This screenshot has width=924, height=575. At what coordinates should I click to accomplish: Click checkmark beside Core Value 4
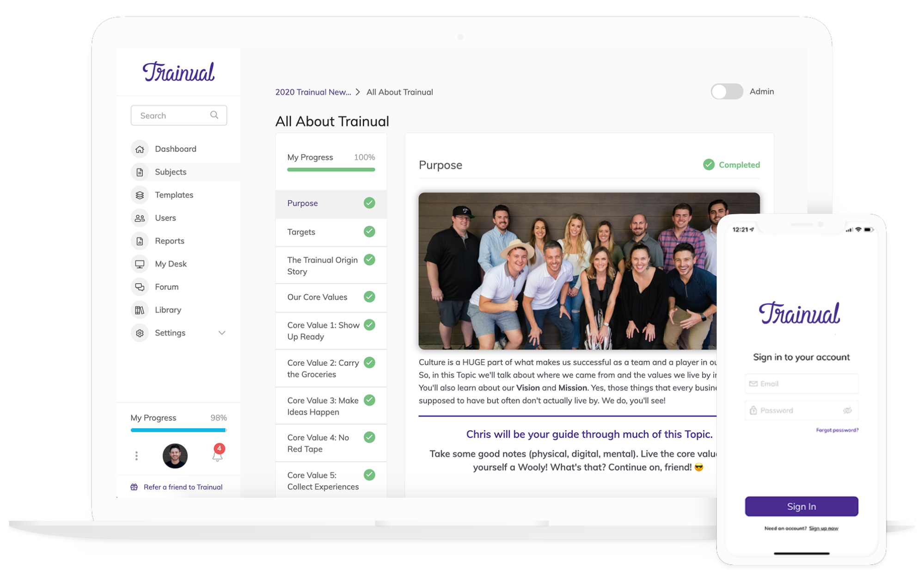[369, 437]
